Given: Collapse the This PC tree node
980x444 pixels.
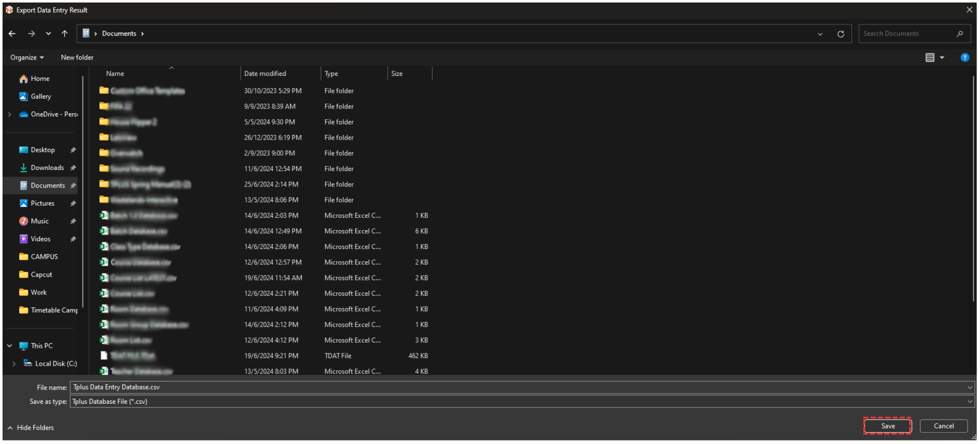Looking at the screenshot, I should click(10, 346).
